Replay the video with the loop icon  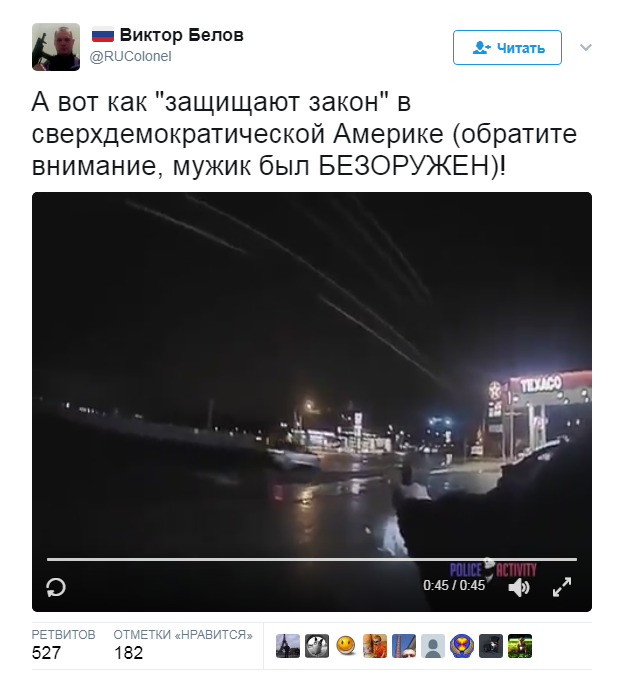[56, 587]
